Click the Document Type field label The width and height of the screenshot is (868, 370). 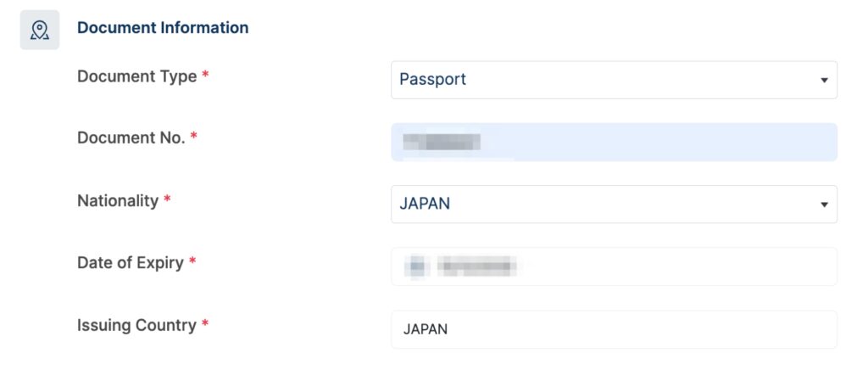136,76
